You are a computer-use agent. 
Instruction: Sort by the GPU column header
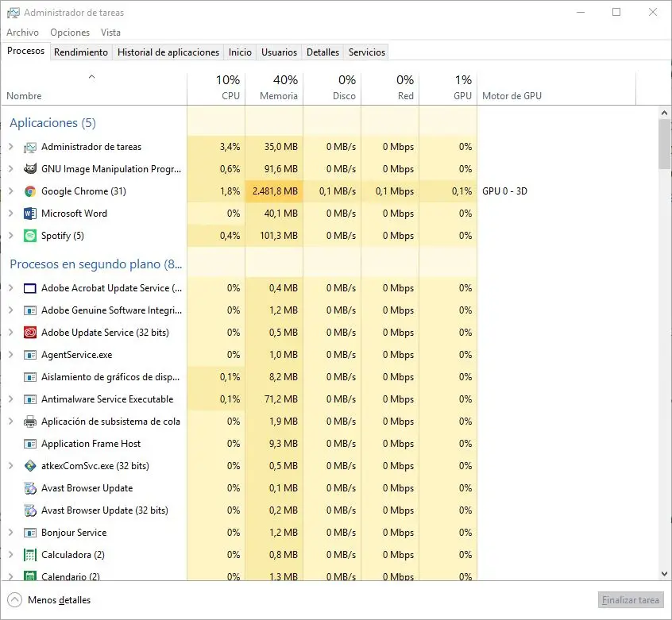[448, 88]
